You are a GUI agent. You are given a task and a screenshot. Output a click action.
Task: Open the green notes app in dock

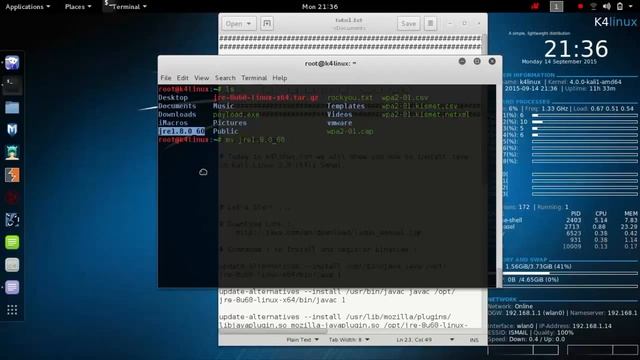tap(12, 242)
